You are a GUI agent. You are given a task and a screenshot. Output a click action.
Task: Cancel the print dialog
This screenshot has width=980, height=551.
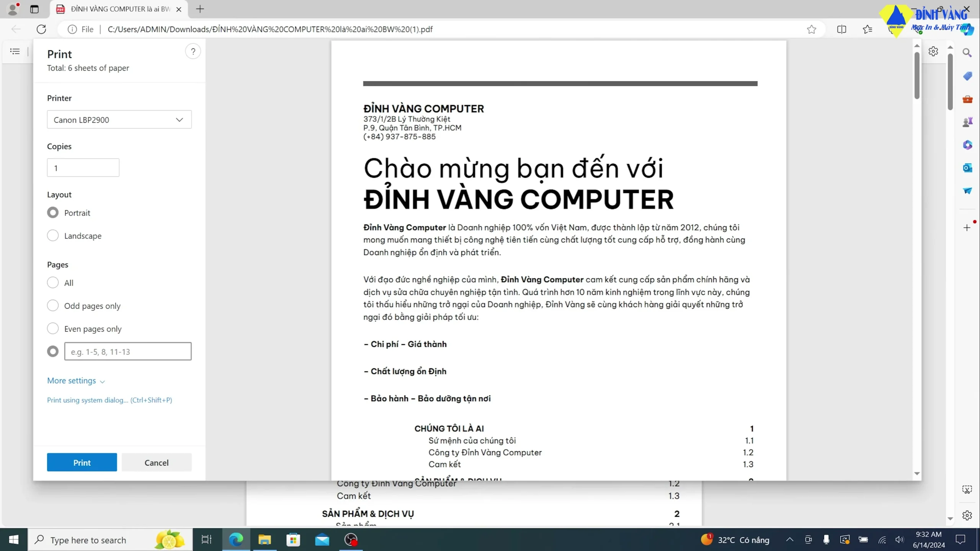point(157,462)
